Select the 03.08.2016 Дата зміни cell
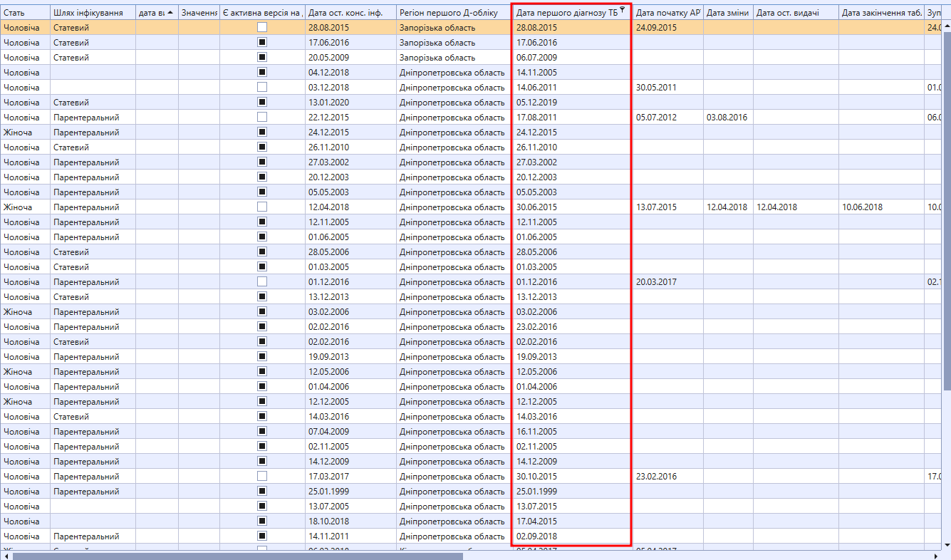The image size is (951, 560). pyautogui.click(x=727, y=118)
